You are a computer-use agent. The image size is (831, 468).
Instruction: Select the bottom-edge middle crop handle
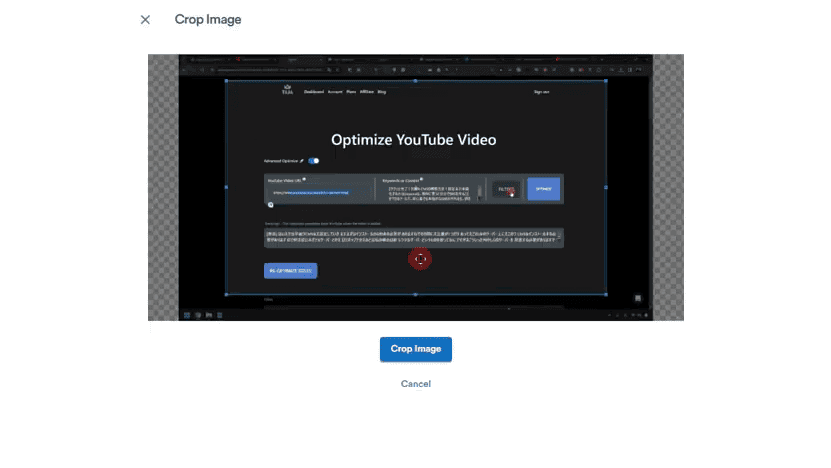coord(416,294)
